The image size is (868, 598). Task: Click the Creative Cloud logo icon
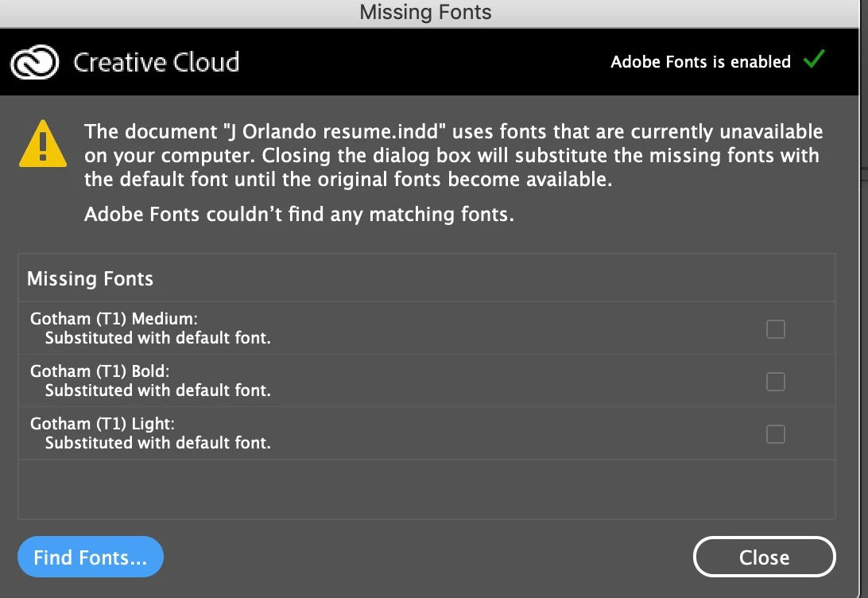pyautogui.click(x=34, y=62)
